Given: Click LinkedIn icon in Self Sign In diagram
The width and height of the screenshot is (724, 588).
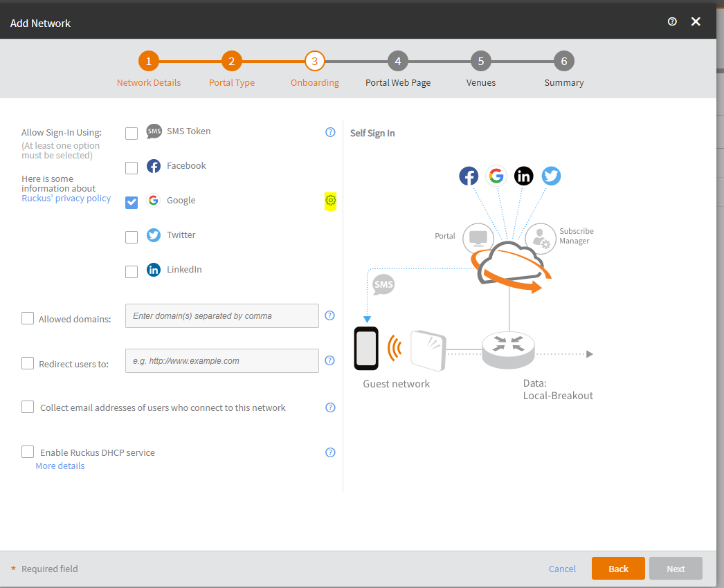Looking at the screenshot, I should [523, 176].
